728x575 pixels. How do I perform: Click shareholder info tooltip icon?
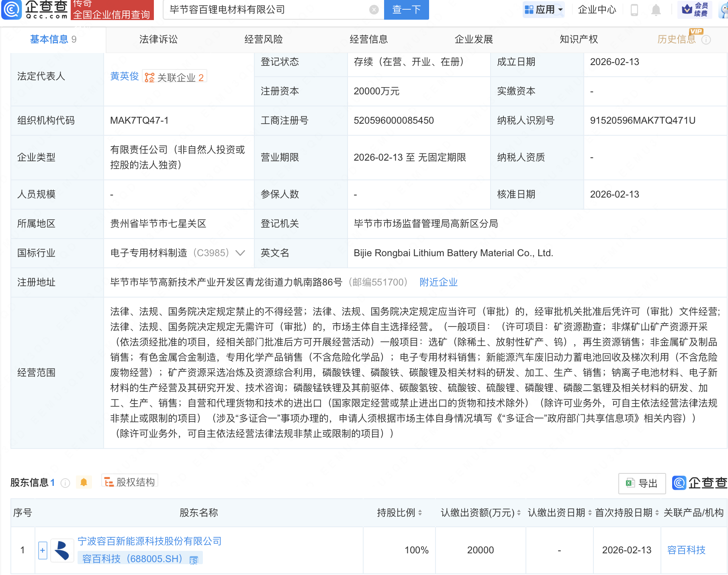click(65, 483)
